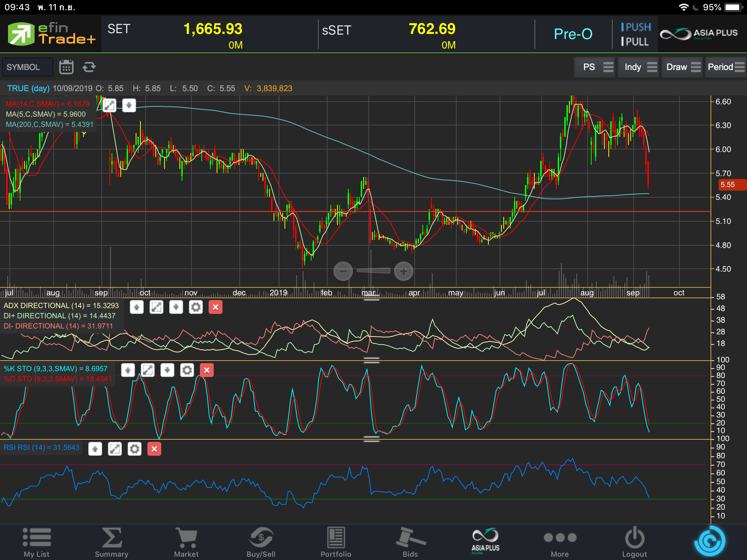The image size is (747, 560).
Task: Open the PS dropdown menu
Action: 594,67
